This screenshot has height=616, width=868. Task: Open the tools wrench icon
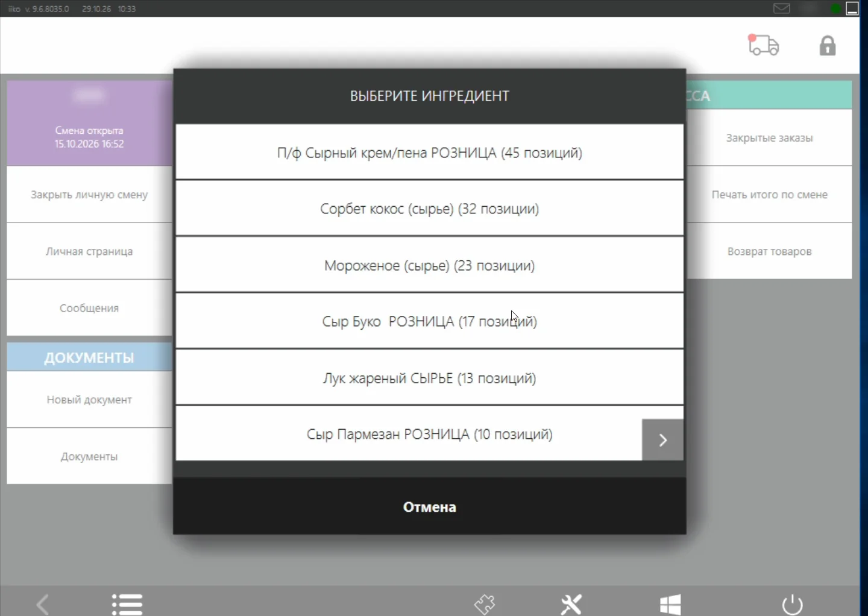pos(571,604)
